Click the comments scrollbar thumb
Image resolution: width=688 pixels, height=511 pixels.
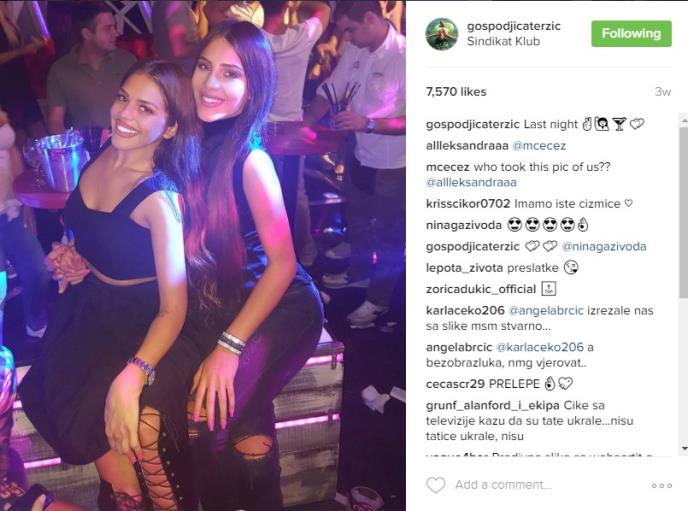(684, 212)
